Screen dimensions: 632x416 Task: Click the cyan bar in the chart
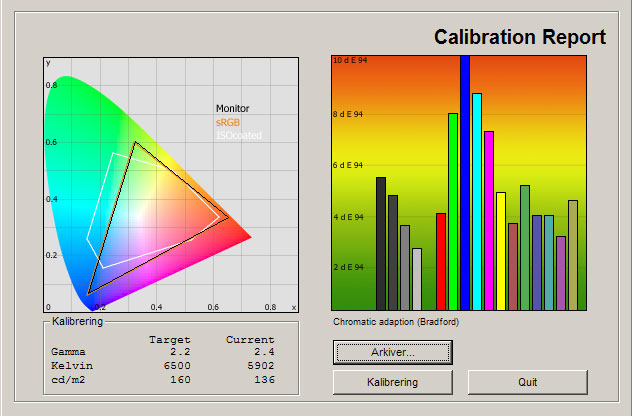pyautogui.click(x=477, y=202)
